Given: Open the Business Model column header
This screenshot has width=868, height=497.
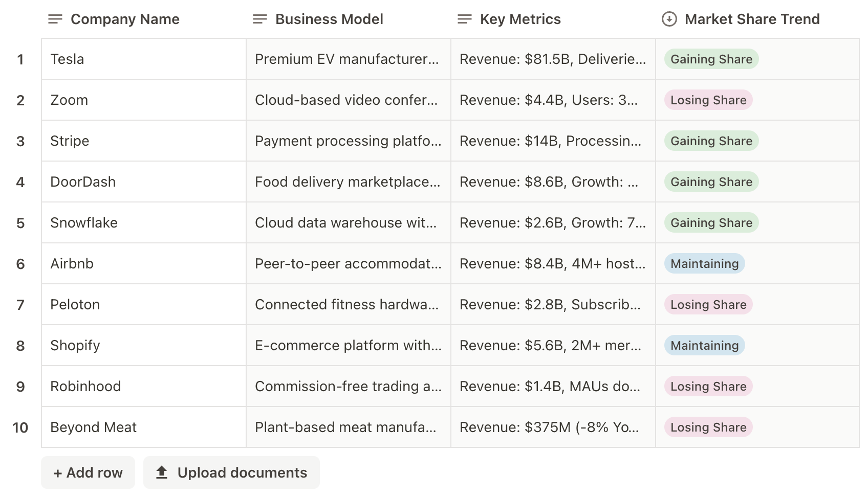Looking at the screenshot, I should (349, 19).
